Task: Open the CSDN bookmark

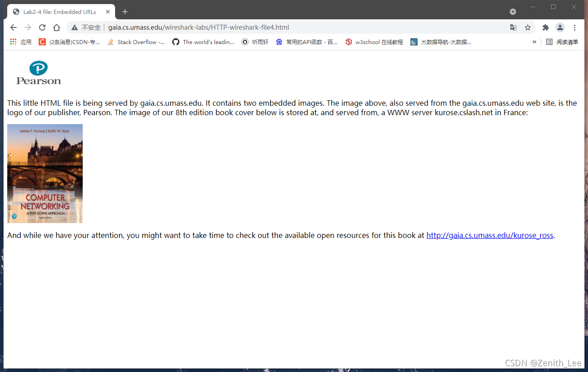Action: click(x=69, y=42)
